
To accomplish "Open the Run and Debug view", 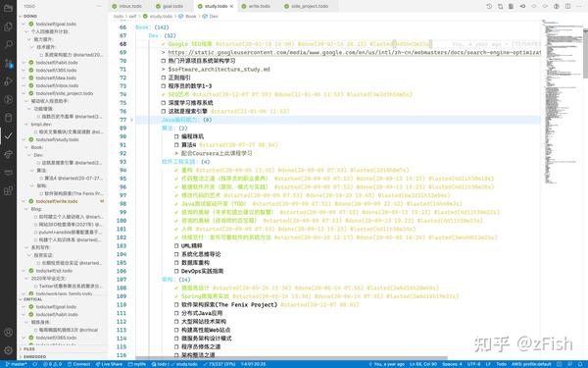I will click(8, 81).
